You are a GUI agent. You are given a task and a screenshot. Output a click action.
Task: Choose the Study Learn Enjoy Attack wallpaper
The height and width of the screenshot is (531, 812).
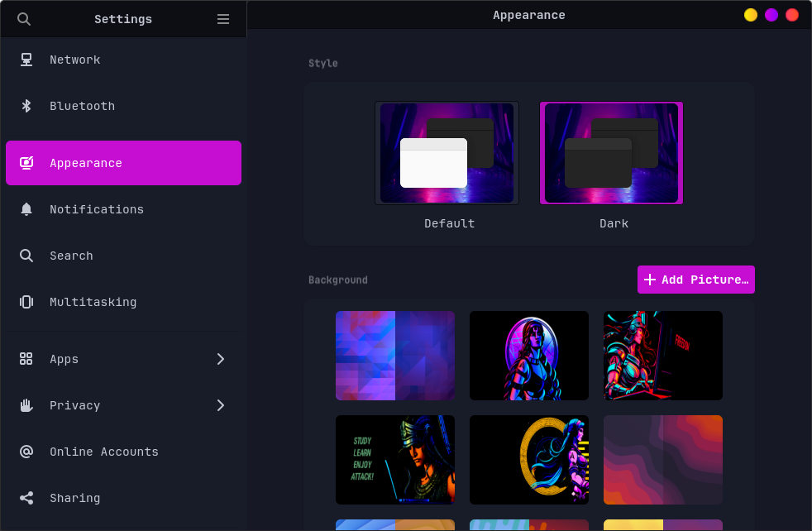point(395,460)
